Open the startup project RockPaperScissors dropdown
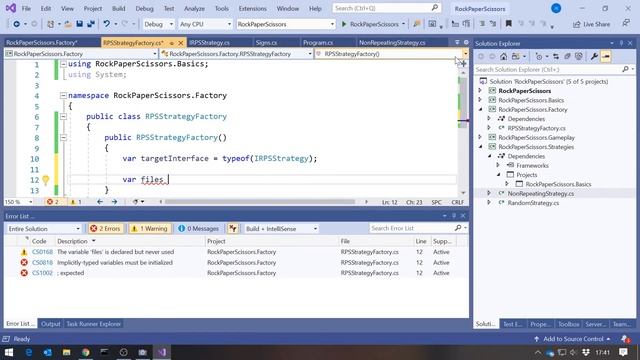This screenshot has width=640, height=360. pos(285,24)
